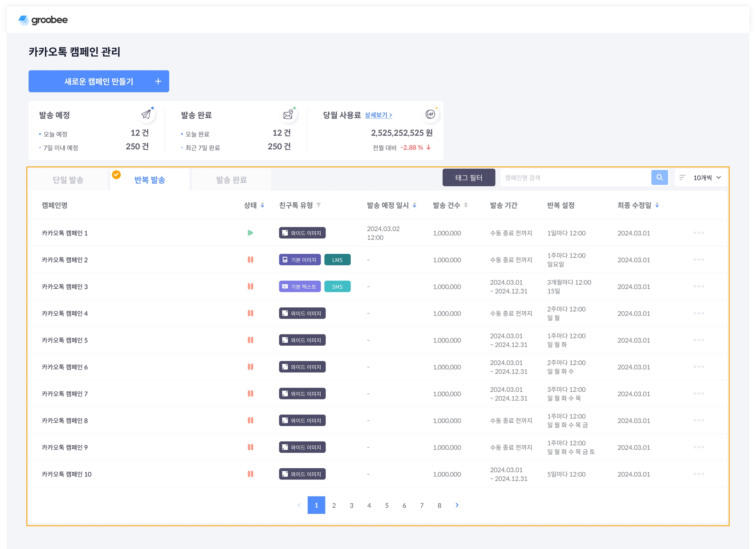Click the paper plane icon in 발송 예정

click(146, 114)
